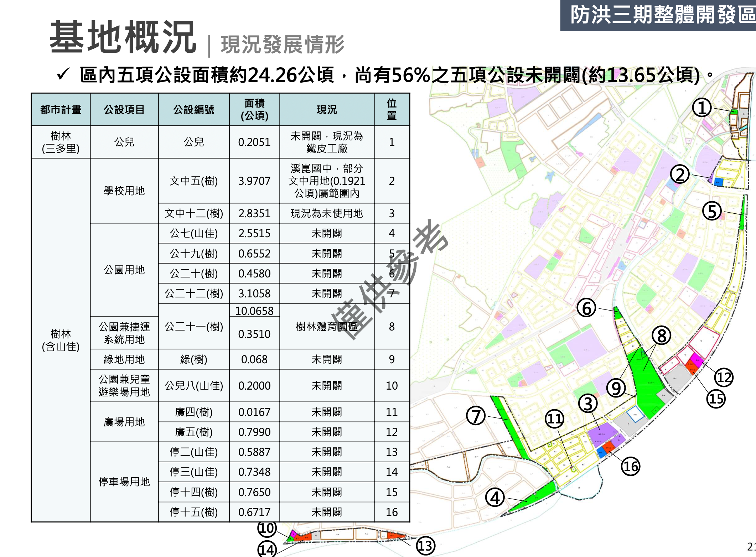The height and width of the screenshot is (557, 756).
Task: Select the 公園兼兒童遊樂場用地 cell
Action: 124,386
